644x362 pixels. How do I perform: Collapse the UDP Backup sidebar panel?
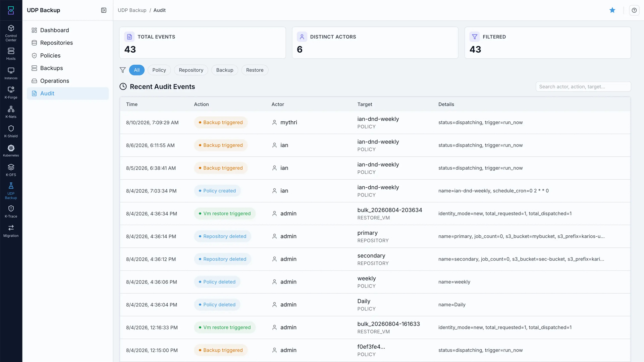click(104, 10)
